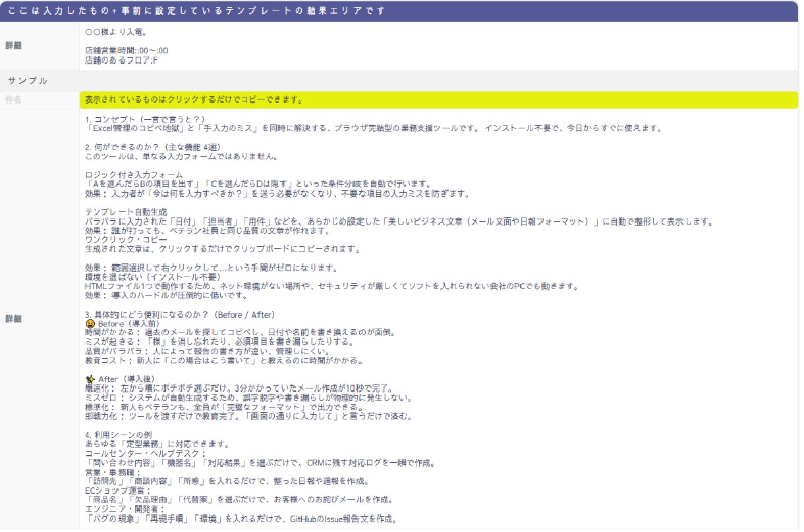Click the line mentioning GitHub Issue報告文

click(241, 519)
